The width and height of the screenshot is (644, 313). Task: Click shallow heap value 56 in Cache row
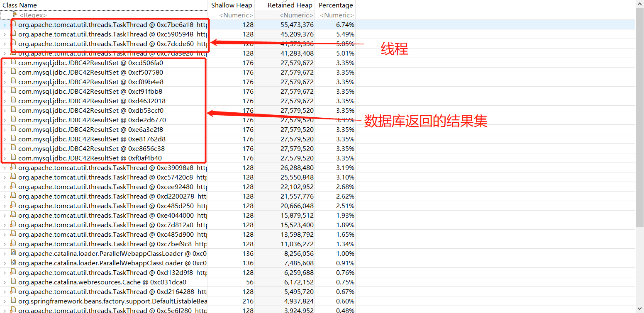(249, 282)
